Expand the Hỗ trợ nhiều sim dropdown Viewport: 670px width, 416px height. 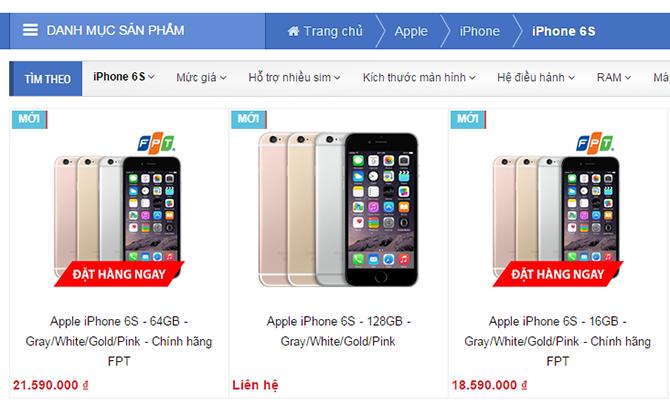click(294, 77)
